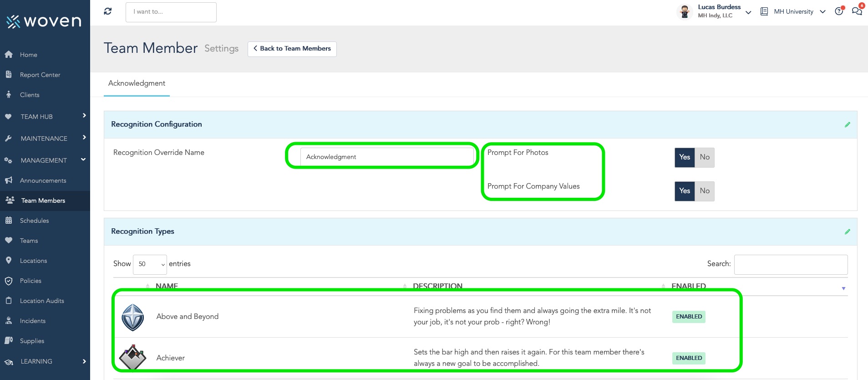Click Lucas Burdess avatar picture
The height and width of the screenshot is (380, 868).
(685, 11)
